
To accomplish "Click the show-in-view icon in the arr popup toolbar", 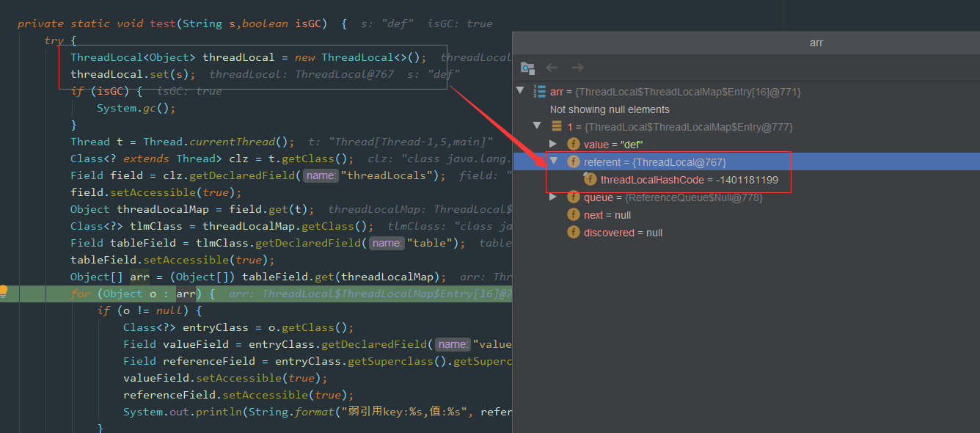I will [527, 68].
